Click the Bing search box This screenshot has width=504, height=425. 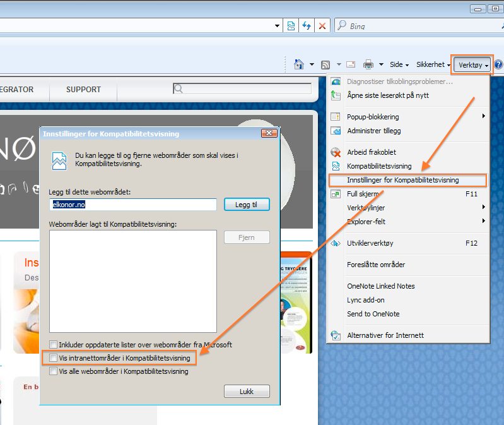pos(418,26)
